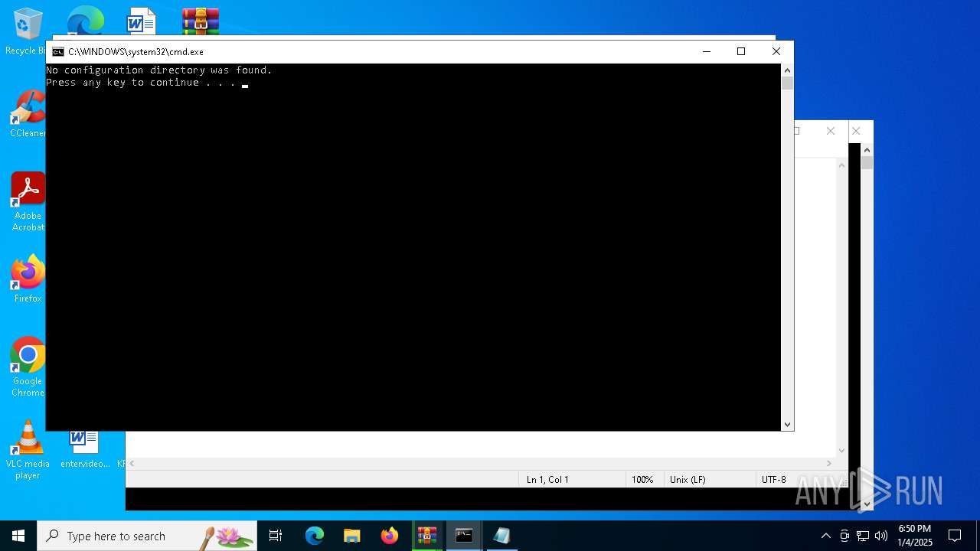Click Notepad vertical scrollbar down arrow
Viewport: 980px width, 551px height.
pos(842,451)
